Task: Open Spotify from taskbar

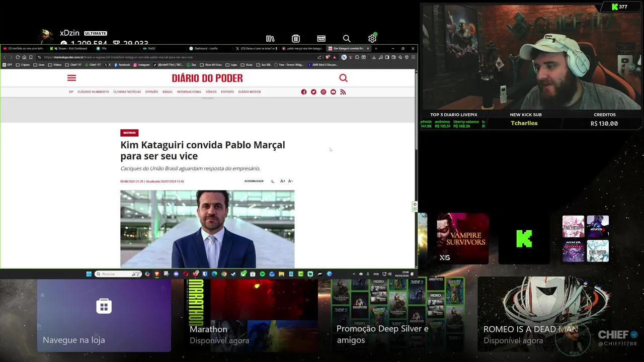Action: (262, 274)
